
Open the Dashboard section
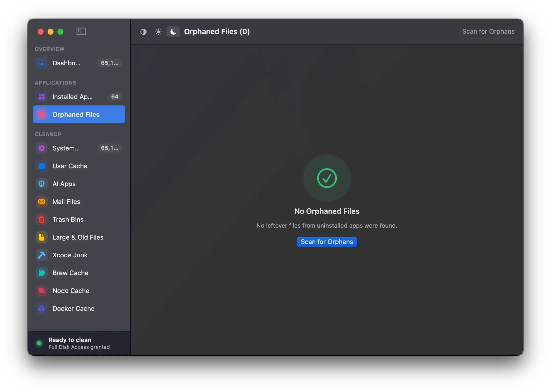[x=79, y=63]
